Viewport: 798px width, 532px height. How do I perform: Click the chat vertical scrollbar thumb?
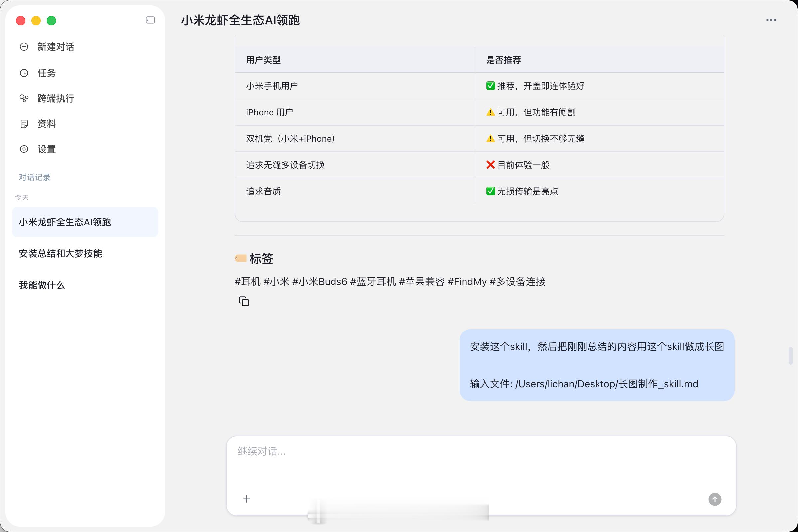(x=790, y=355)
